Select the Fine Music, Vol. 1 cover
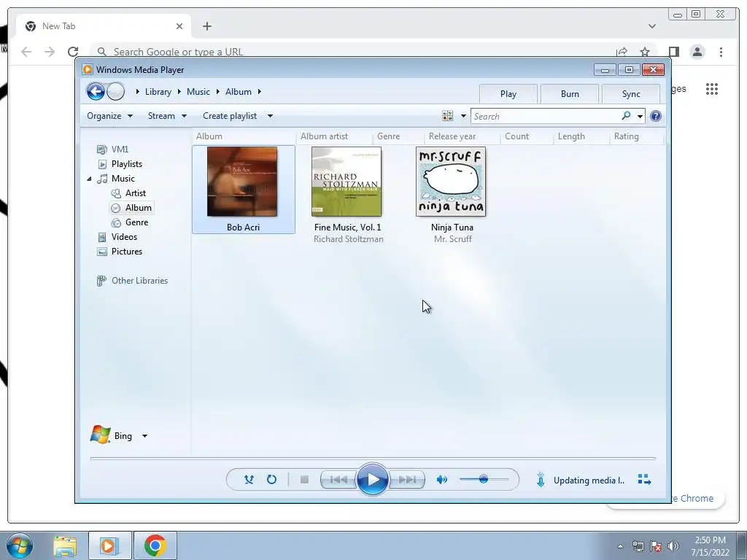 [x=347, y=182]
